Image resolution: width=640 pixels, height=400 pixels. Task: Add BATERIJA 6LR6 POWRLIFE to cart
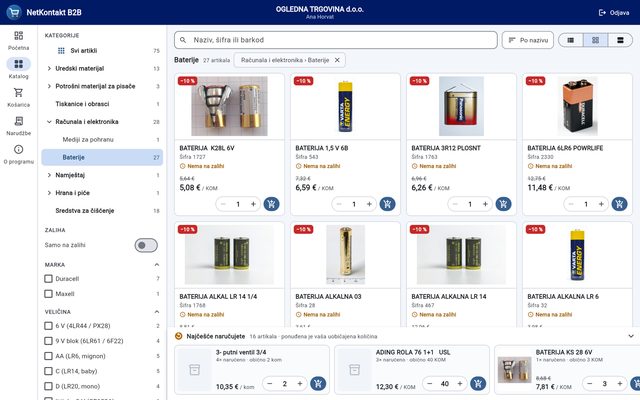coord(619,204)
